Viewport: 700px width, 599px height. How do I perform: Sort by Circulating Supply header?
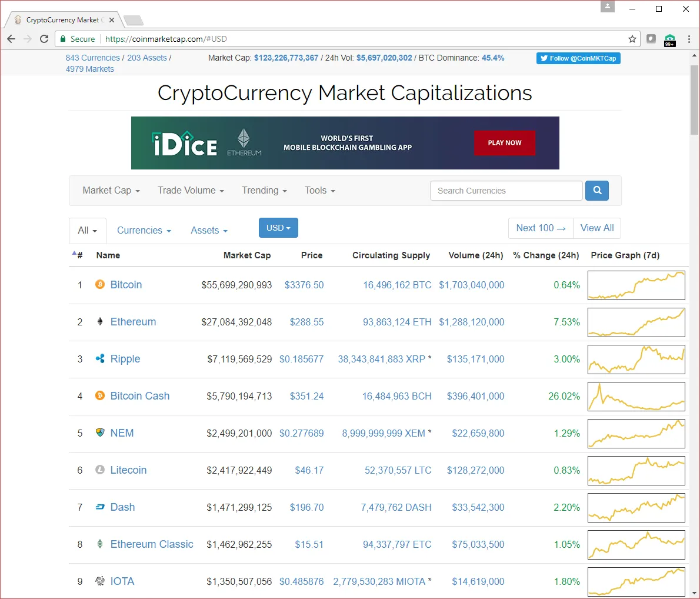tap(391, 255)
